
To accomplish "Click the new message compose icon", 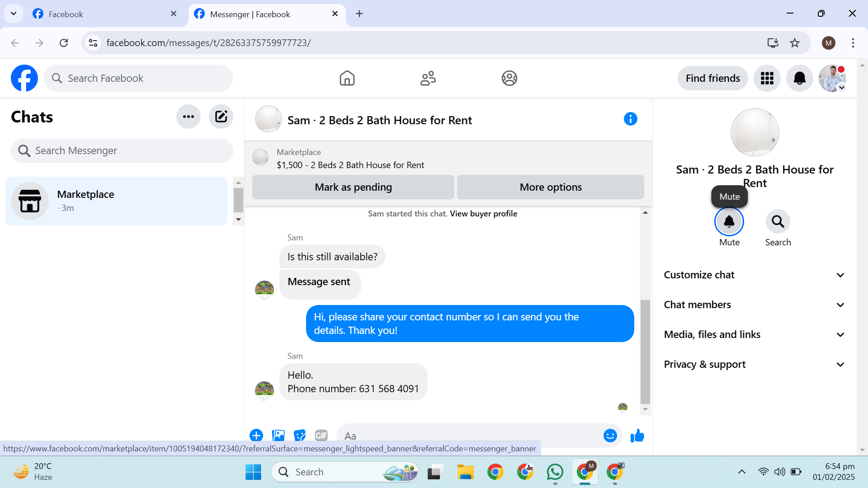I will pyautogui.click(x=221, y=117).
